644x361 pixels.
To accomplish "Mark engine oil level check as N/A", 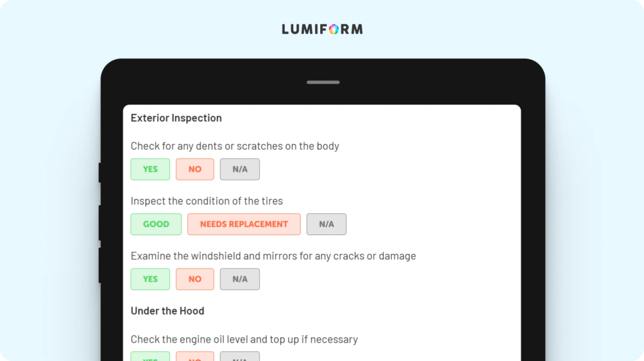I will coord(240,357).
